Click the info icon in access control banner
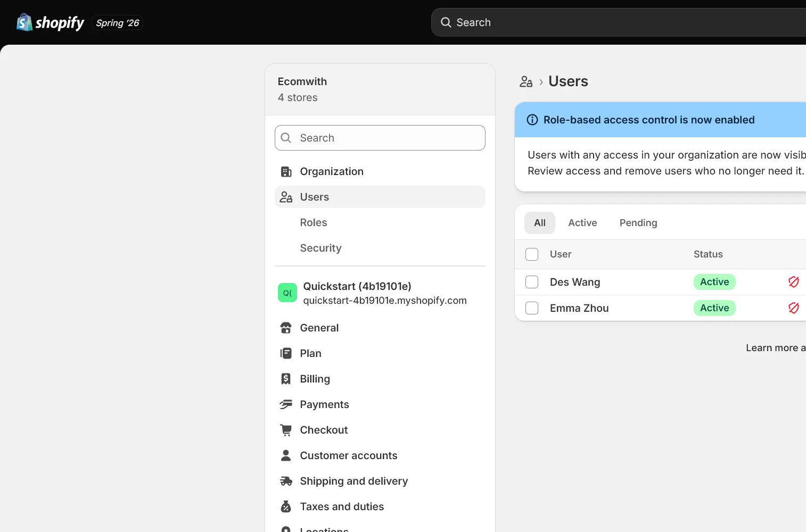Screen dimensions: 806x532 [x=532, y=120]
